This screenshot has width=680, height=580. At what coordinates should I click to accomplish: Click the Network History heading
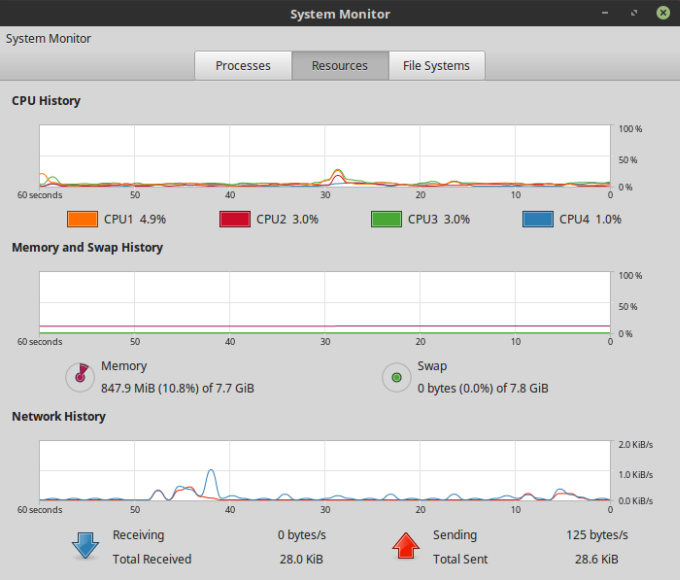59,416
